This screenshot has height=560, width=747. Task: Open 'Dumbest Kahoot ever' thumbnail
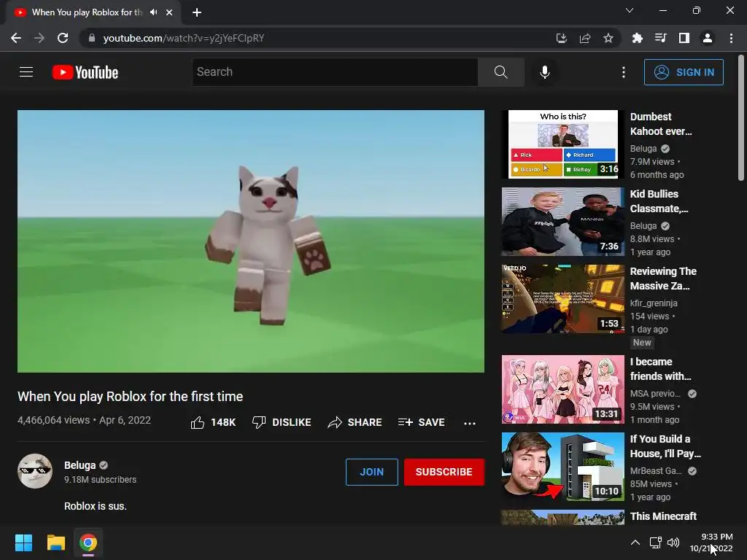pyautogui.click(x=562, y=144)
